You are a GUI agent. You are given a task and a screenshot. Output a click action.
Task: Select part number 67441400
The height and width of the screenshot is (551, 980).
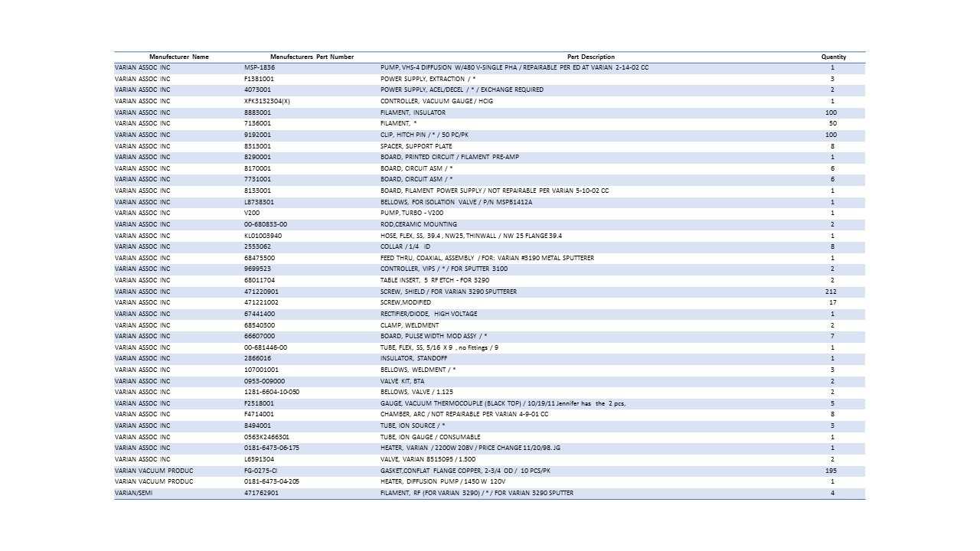coord(260,314)
